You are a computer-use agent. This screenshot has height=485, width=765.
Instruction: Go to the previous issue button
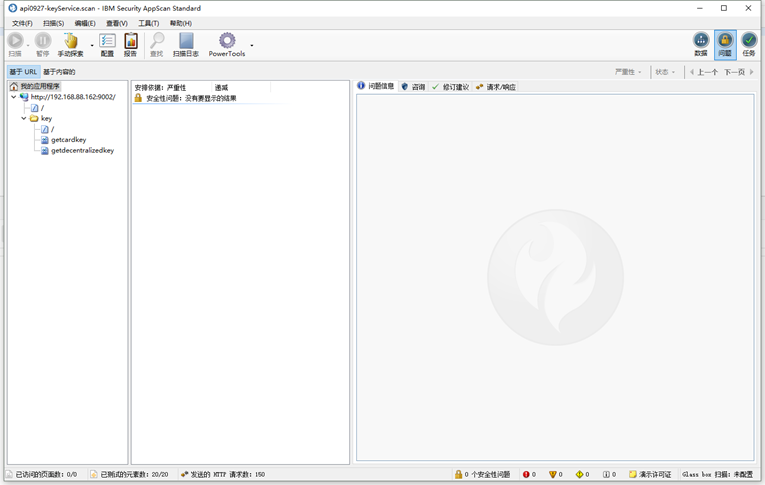click(703, 72)
